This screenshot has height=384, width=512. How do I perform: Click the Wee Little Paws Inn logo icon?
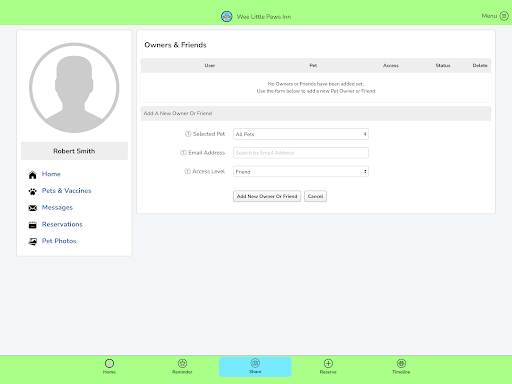point(227,16)
